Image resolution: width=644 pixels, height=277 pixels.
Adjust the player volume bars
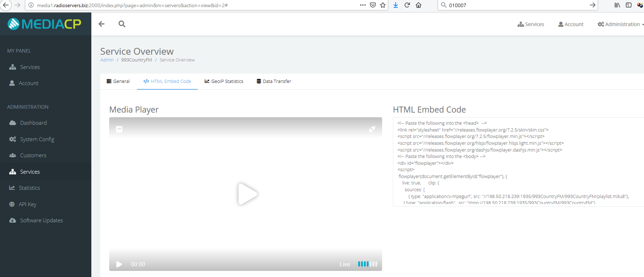(x=367, y=264)
